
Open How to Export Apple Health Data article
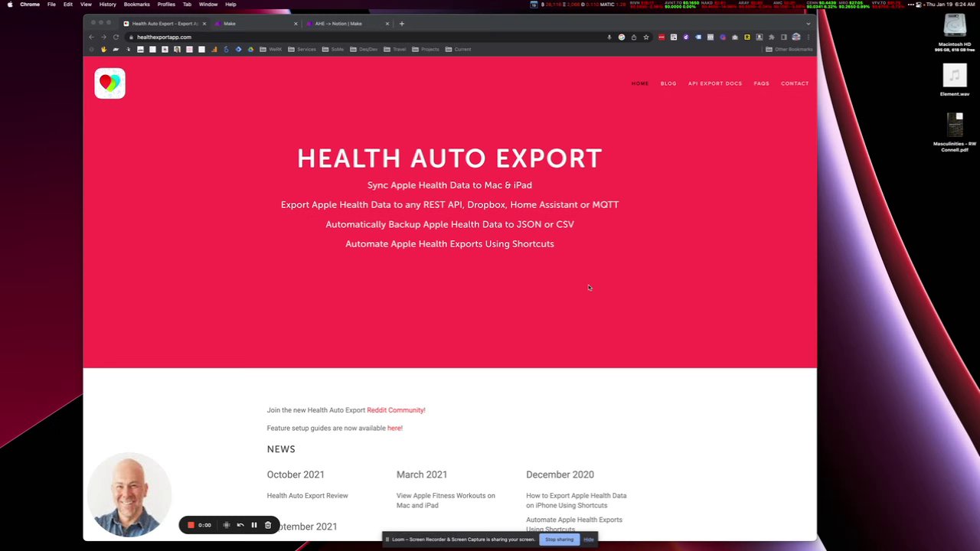click(x=576, y=500)
